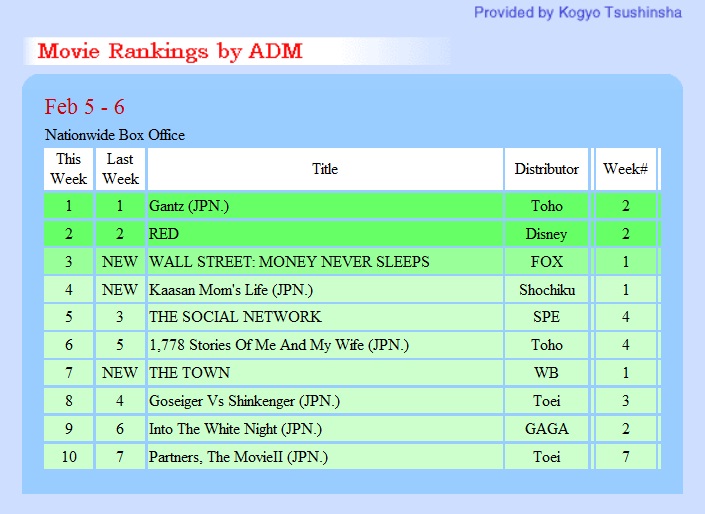Click Toho distributor in 1,778 Stories row
Image resolution: width=705 pixels, height=514 pixels.
point(546,345)
